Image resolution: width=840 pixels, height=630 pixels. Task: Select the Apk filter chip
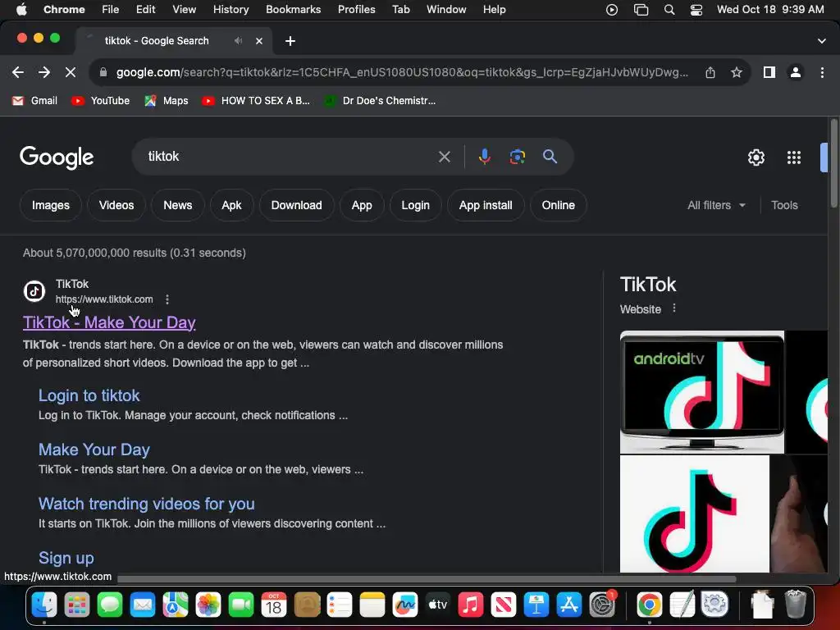tap(231, 205)
